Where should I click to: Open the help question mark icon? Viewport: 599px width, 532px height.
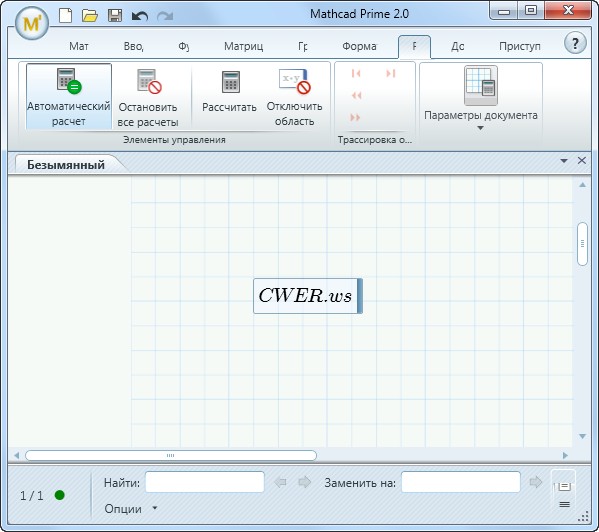pyautogui.click(x=575, y=43)
